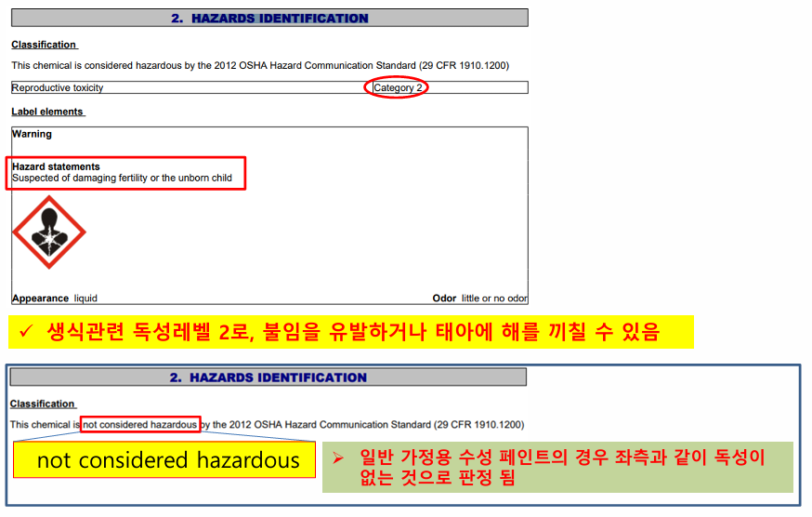Click the red-boxed 'not considered hazardous' phrase in sentence
The image size is (812, 517).
click(140, 424)
